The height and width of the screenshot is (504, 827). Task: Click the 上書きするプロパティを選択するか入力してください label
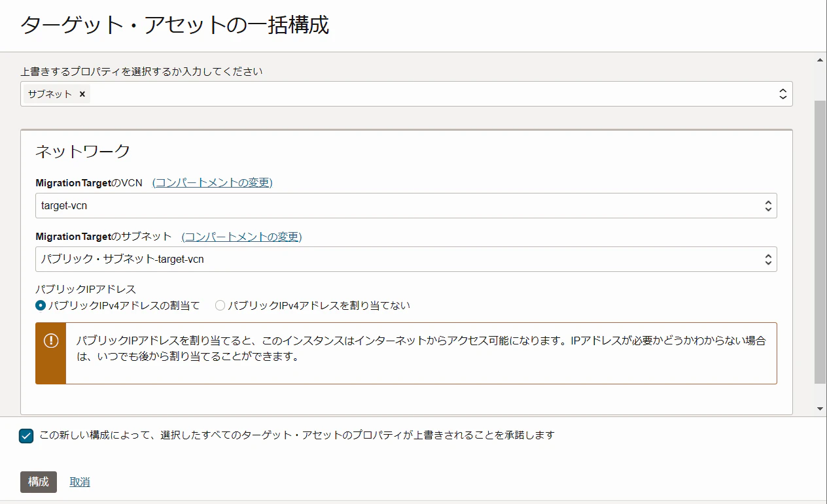click(141, 71)
